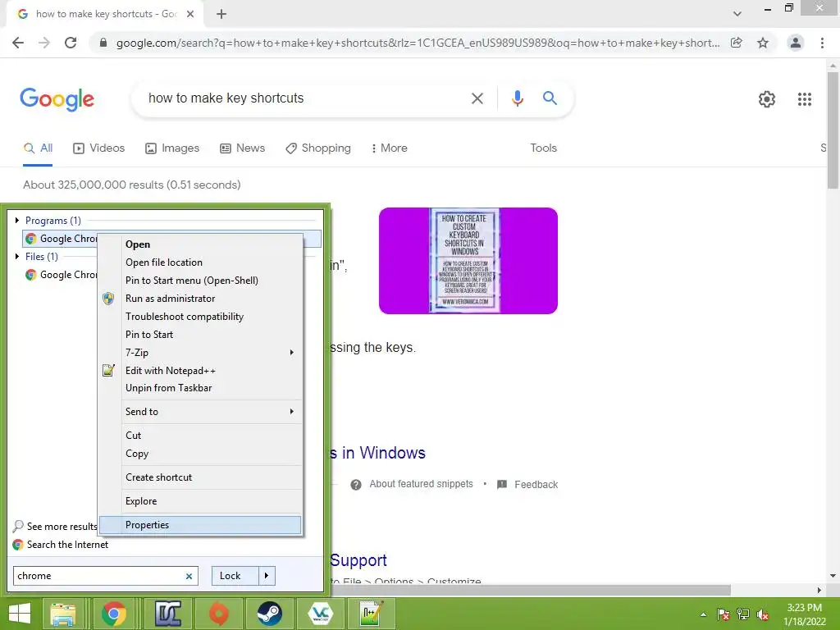Screen dimensions: 840x630
Task: Select Unpin from Taskbar
Action: [x=200, y=388]
